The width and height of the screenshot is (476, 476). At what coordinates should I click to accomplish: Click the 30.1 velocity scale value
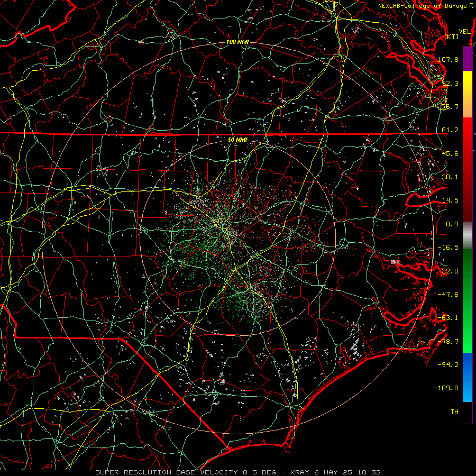pyautogui.click(x=450, y=177)
